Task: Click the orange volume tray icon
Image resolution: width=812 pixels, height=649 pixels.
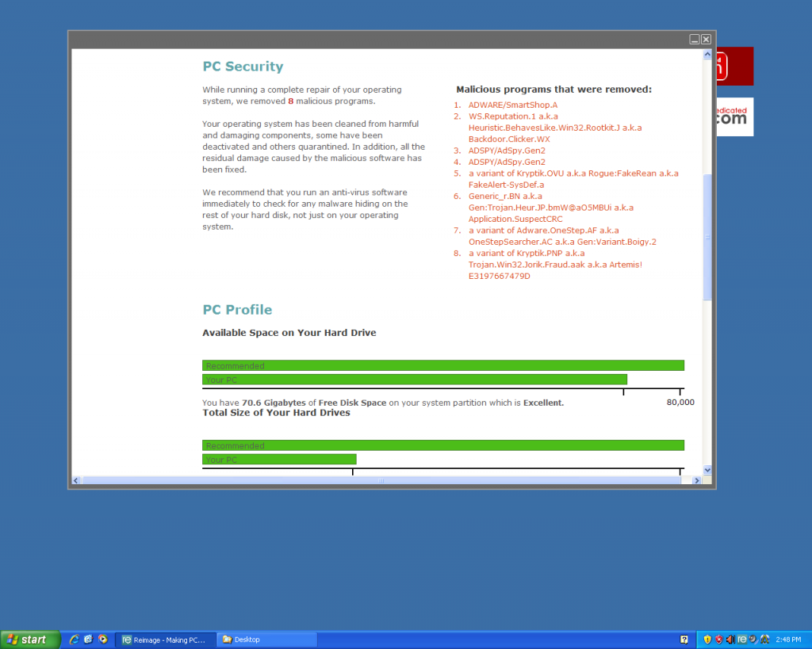Action: coord(730,639)
